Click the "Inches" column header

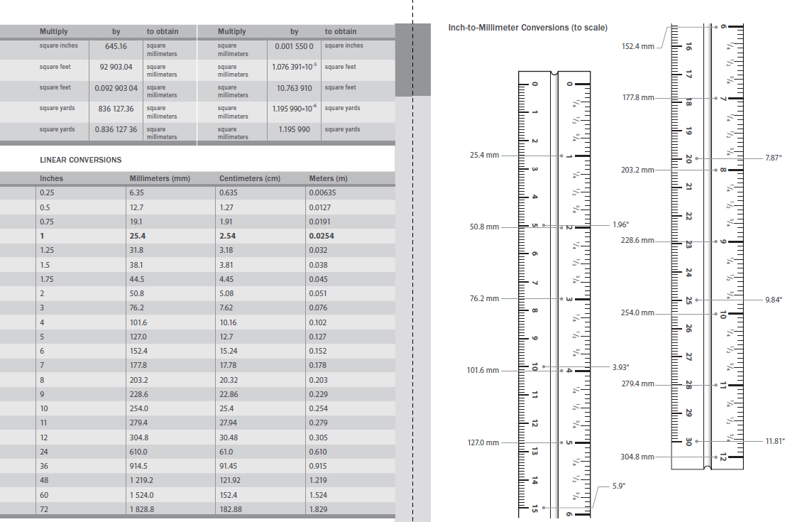[x=51, y=178]
